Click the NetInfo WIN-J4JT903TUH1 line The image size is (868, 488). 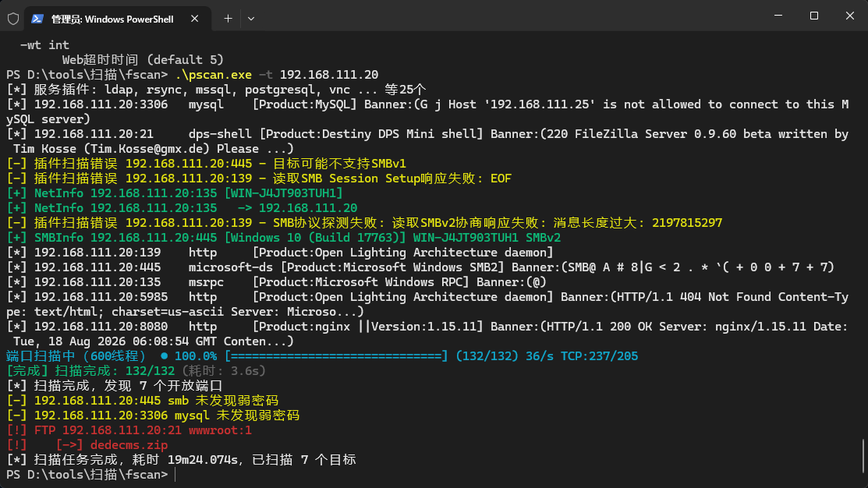click(x=175, y=193)
